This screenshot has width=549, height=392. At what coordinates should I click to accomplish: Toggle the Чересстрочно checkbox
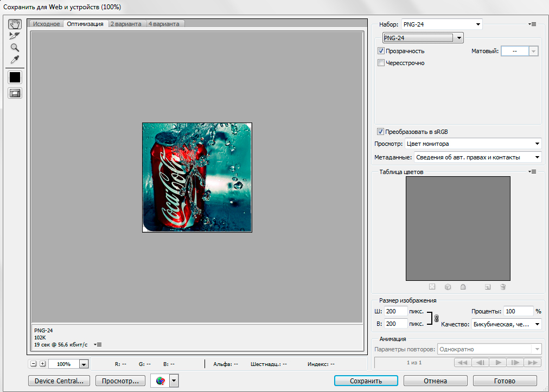click(381, 63)
